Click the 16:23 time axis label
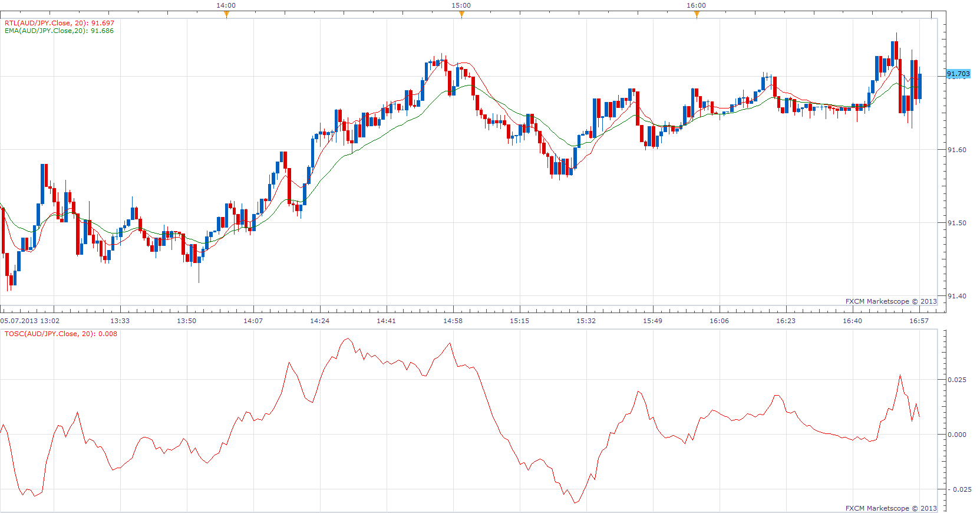Screen dimensions: 980x513 (x=786, y=321)
